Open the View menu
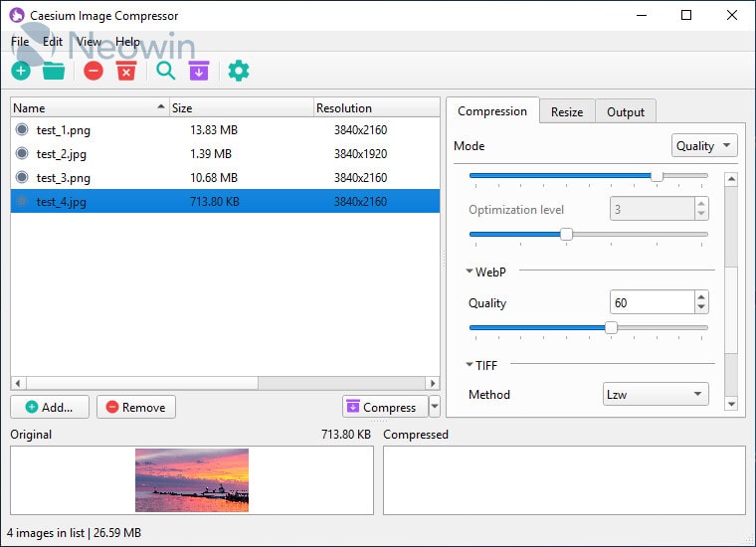This screenshot has height=547, width=756. click(89, 42)
